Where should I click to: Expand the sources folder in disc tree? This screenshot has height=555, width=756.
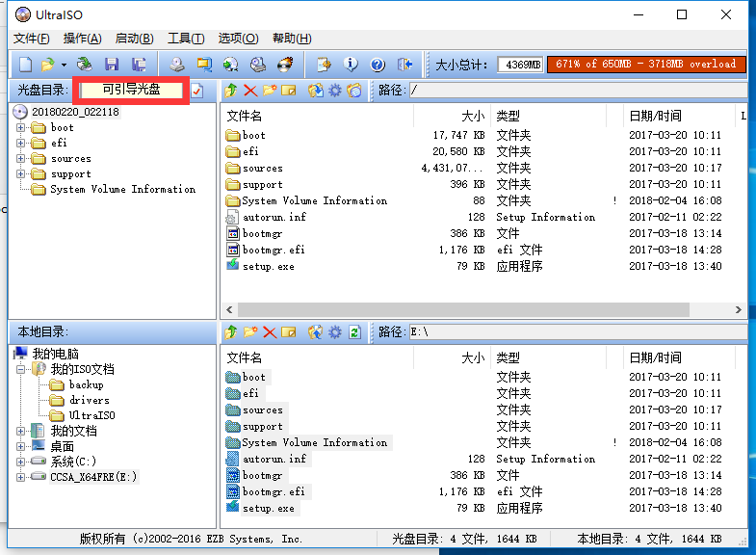tap(20, 158)
